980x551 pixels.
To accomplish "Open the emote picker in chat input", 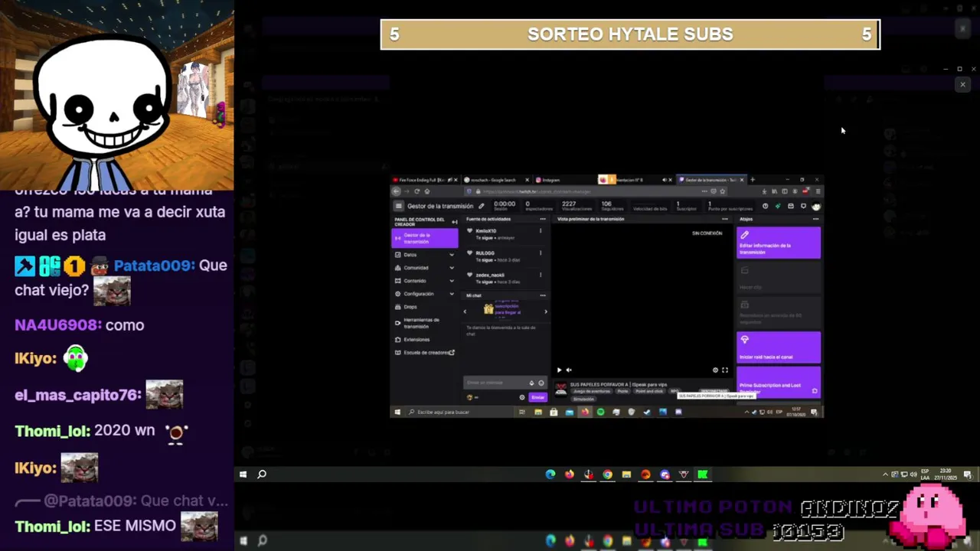I will 541,383.
